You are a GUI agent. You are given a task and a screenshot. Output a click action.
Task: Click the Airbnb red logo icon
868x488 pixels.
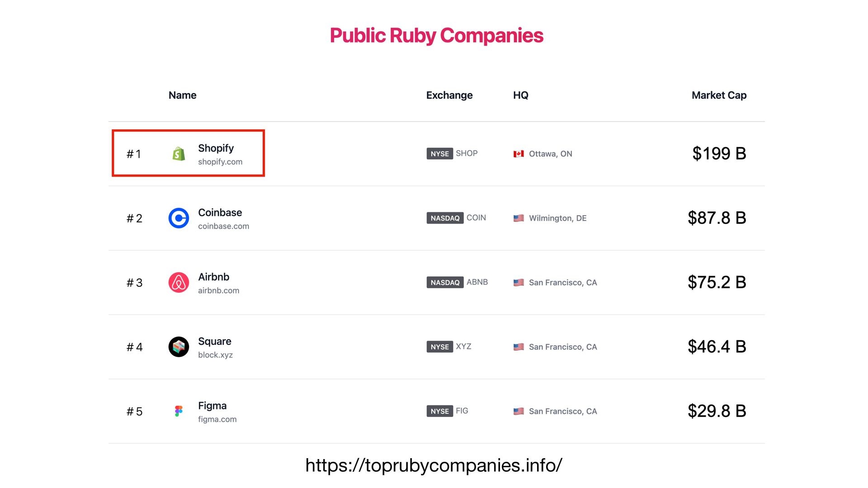pyautogui.click(x=179, y=282)
